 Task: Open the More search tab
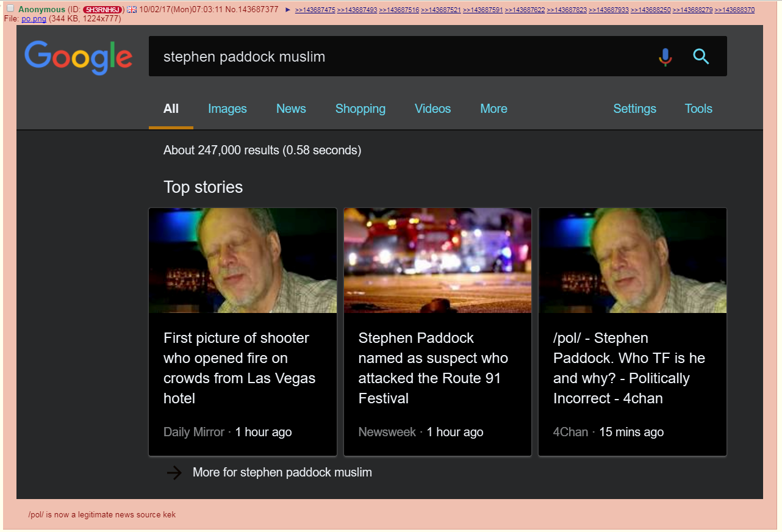click(493, 109)
